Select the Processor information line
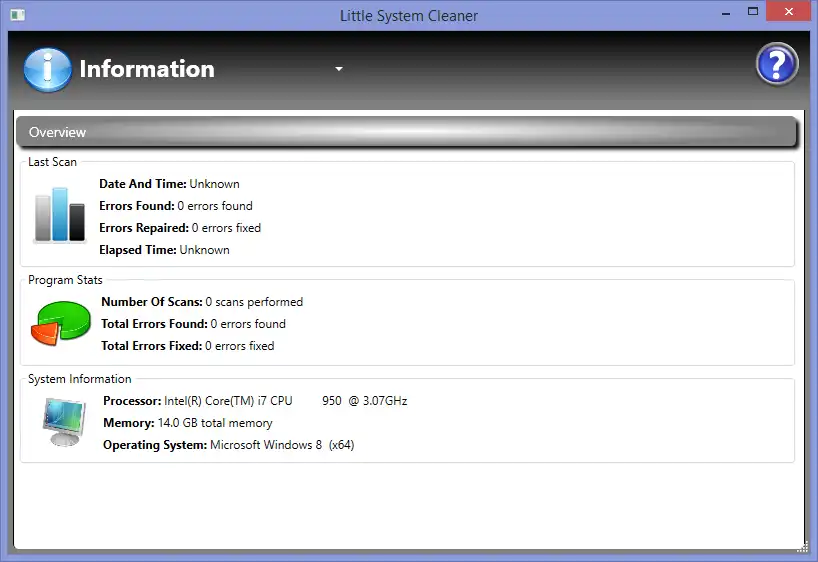Screen dimensions: 818x562 255,401
